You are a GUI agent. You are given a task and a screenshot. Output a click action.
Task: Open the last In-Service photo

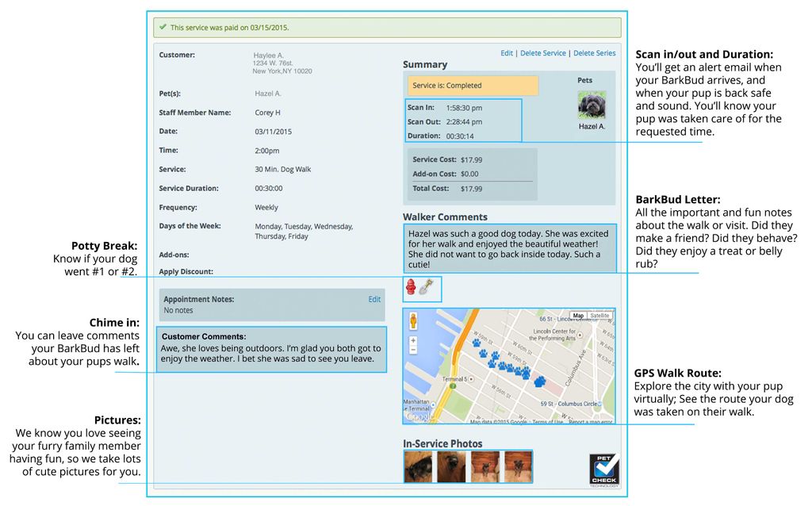click(517, 466)
